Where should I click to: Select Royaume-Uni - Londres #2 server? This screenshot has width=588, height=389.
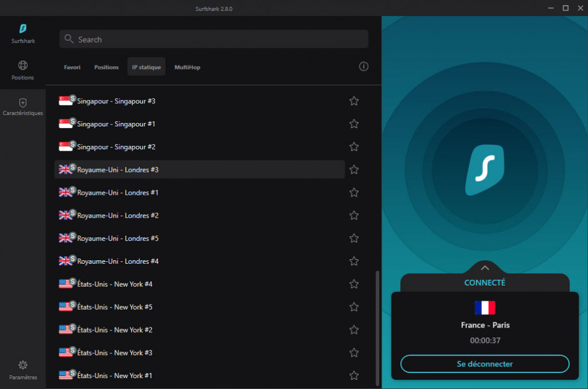point(199,215)
